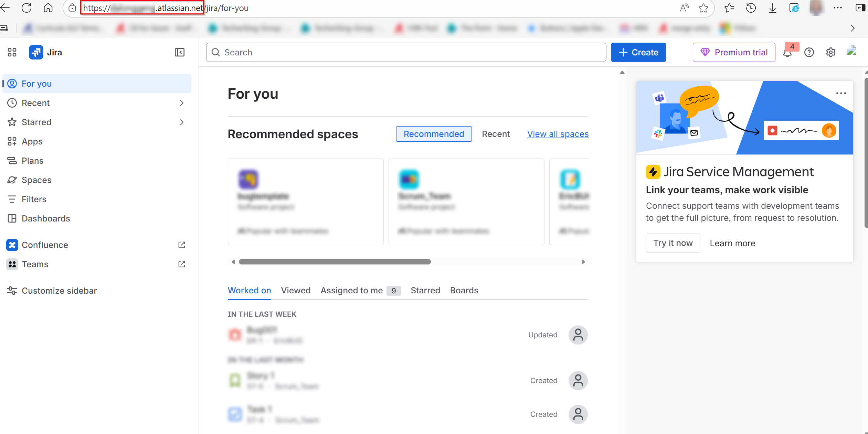Open Apps from the sidebar
This screenshot has width=868, height=434.
(x=32, y=141)
